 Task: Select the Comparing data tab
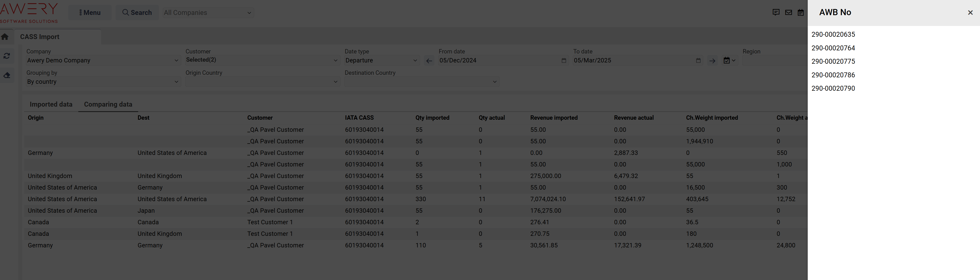(x=108, y=104)
